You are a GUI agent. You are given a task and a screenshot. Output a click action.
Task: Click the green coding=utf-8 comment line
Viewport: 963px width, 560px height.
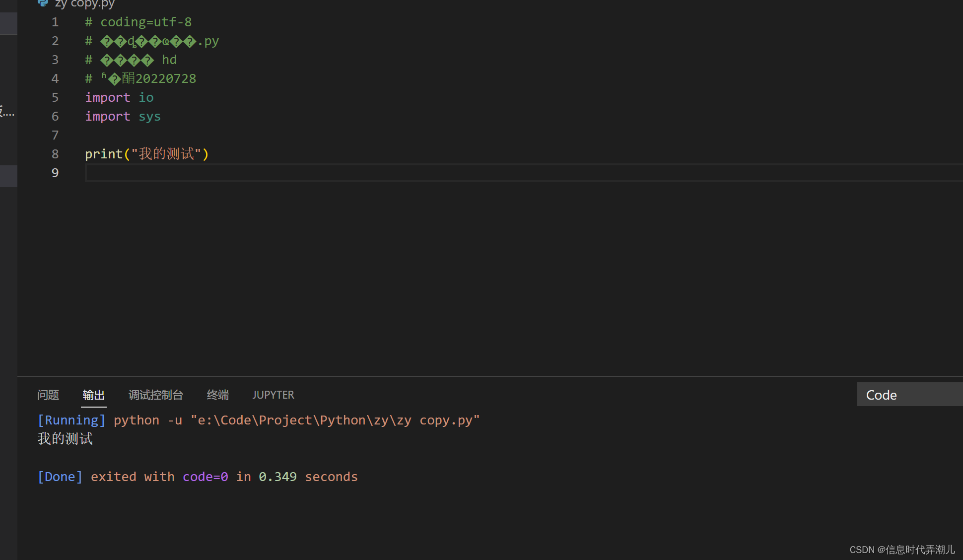tap(138, 22)
